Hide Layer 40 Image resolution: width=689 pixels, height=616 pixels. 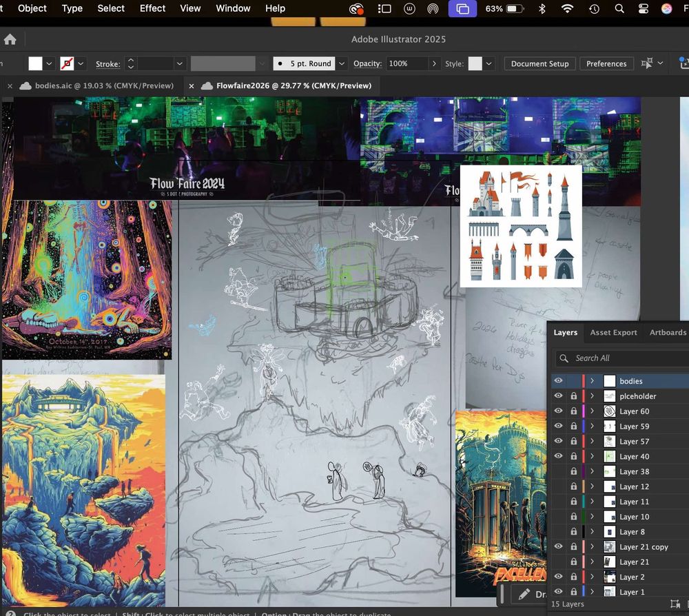[558, 456]
